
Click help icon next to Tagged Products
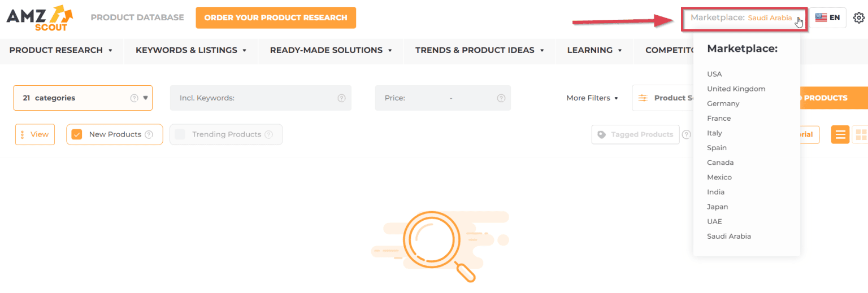pos(686,134)
